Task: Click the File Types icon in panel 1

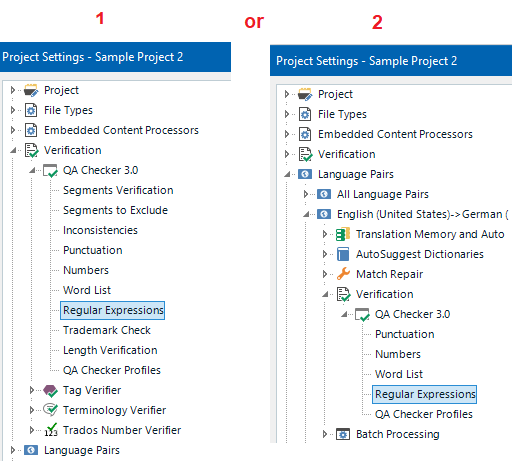Action: click(x=31, y=110)
